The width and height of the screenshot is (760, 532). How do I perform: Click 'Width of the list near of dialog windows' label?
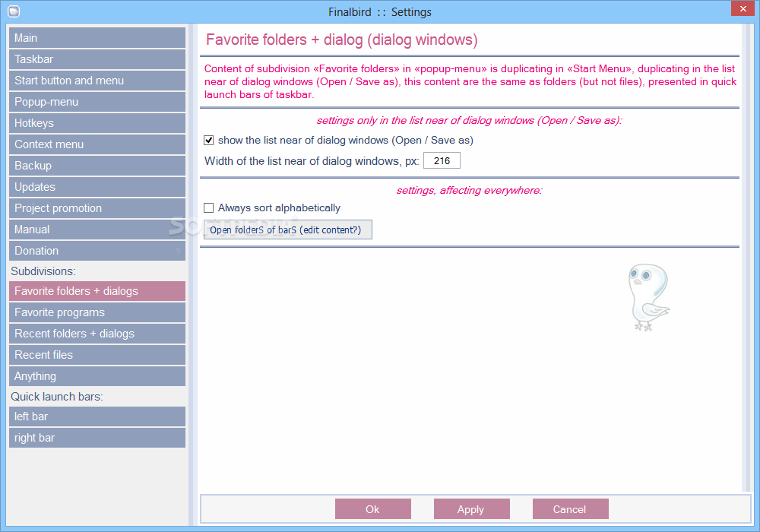(x=312, y=161)
